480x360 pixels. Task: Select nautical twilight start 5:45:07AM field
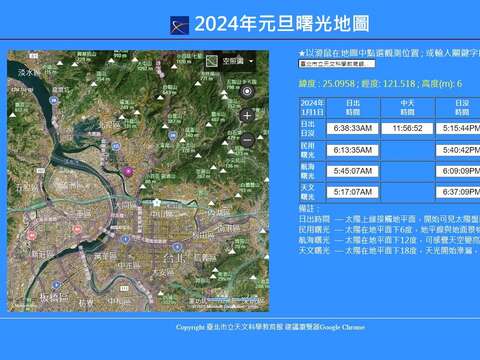point(353,171)
